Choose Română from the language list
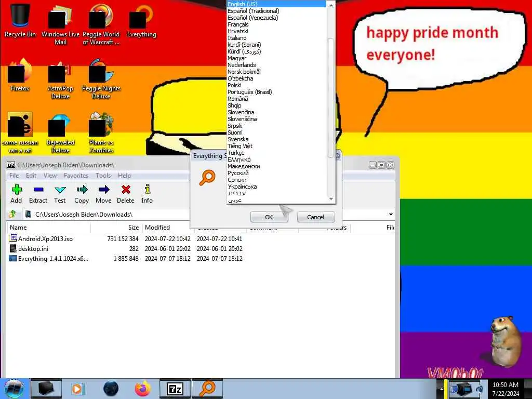The height and width of the screenshot is (399, 532). pos(276,99)
